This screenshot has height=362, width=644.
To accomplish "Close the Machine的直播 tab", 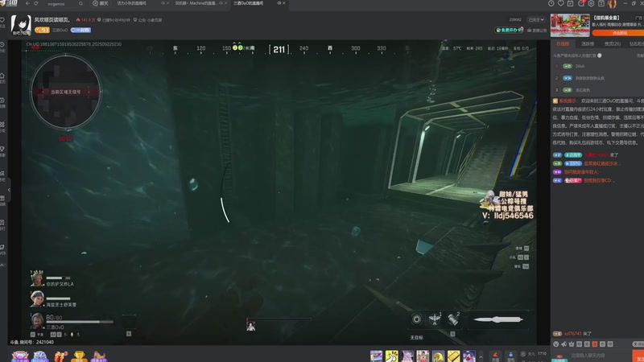I will click(225, 3).
